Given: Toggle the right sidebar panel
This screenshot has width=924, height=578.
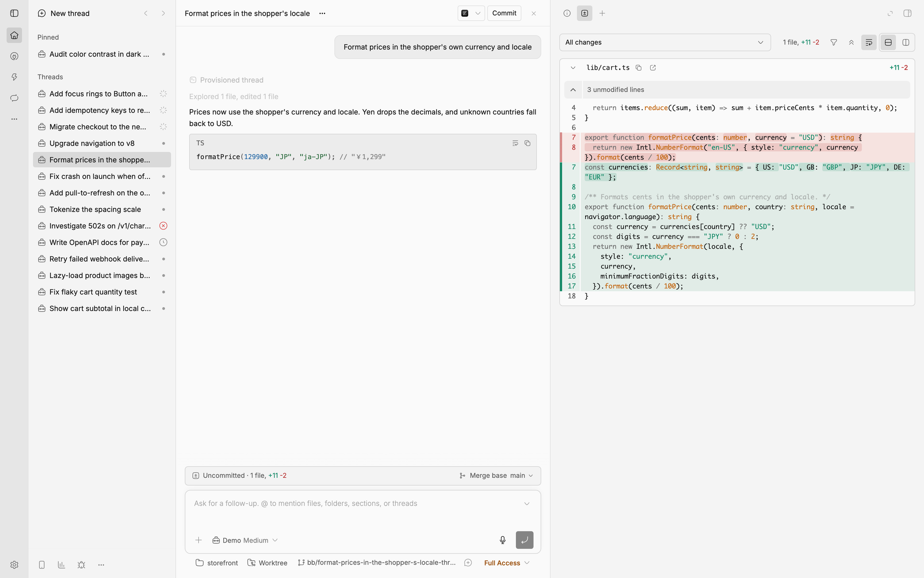Looking at the screenshot, I should click(907, 13).
